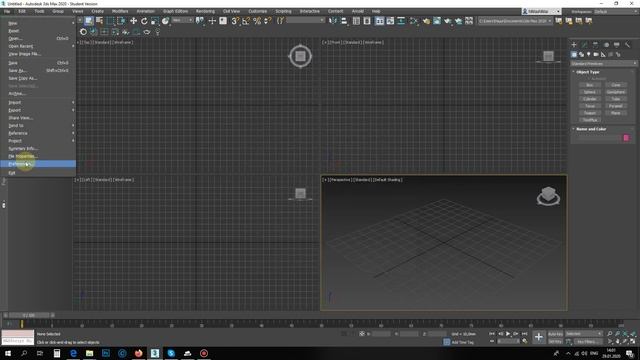640x360 pixels.
Task: Open the Display tab in command panel
Action: 617,44
